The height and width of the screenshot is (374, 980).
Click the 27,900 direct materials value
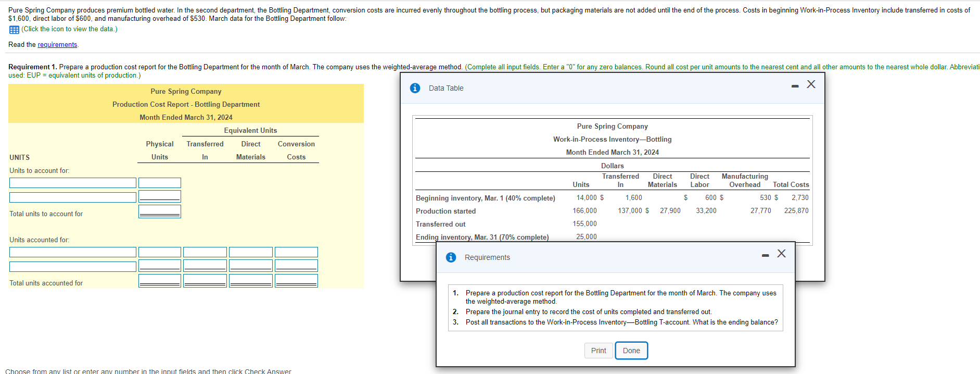click(670, 210)
